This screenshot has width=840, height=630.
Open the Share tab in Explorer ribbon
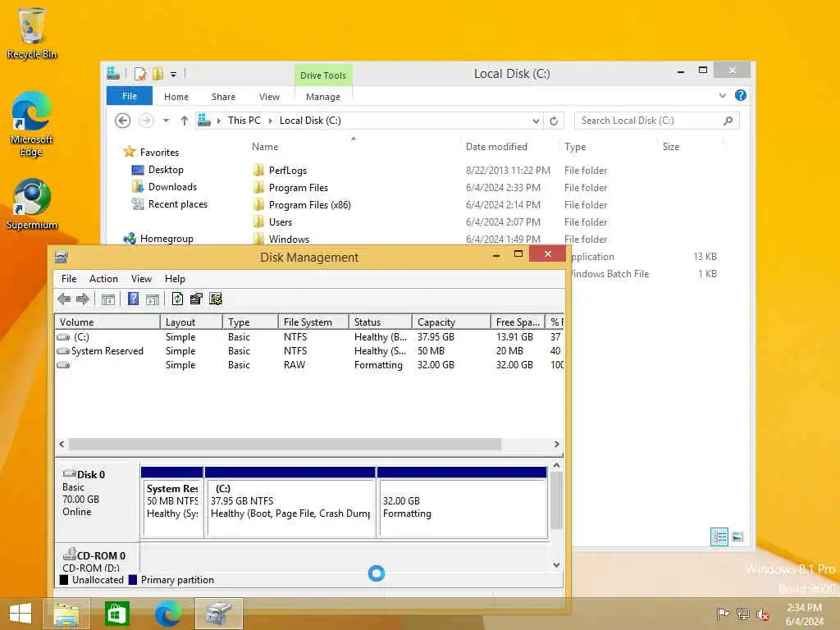coord(223,97)
